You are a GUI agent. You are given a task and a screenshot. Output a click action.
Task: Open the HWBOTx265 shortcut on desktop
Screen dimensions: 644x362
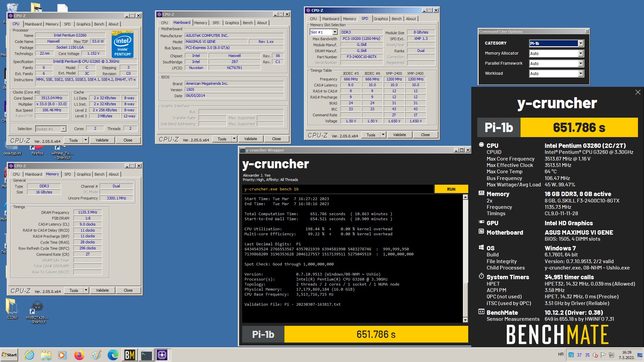pyautogui.click(x=37, y=312)
